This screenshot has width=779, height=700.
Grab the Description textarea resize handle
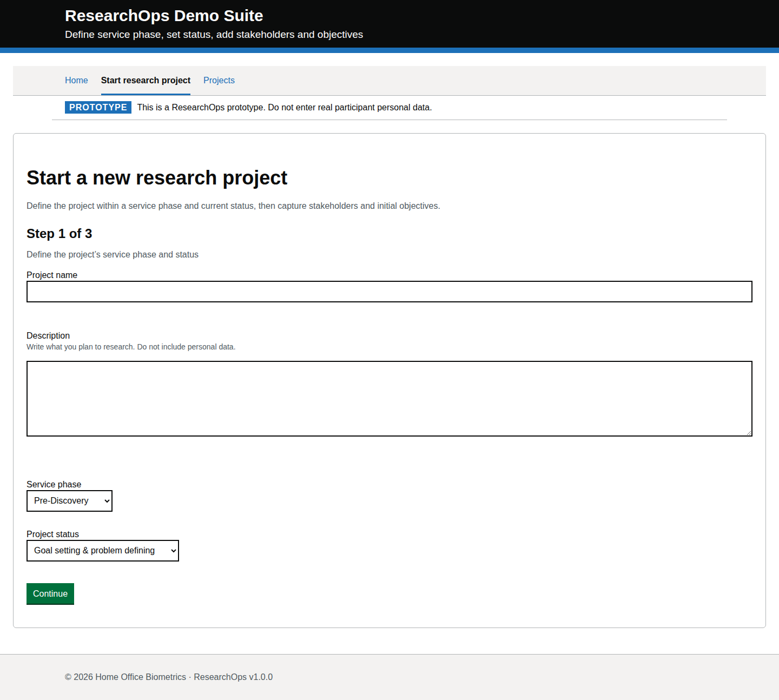click(749, 433)
